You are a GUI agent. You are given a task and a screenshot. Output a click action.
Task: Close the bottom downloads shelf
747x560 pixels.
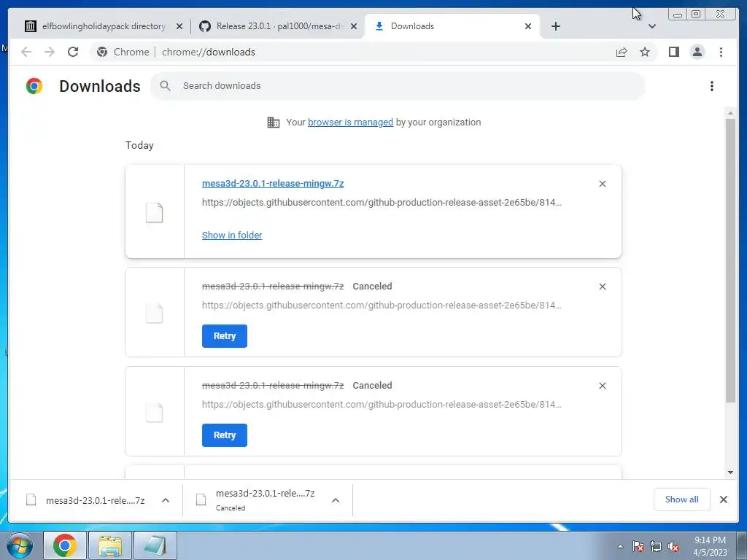tap(723, 499)
